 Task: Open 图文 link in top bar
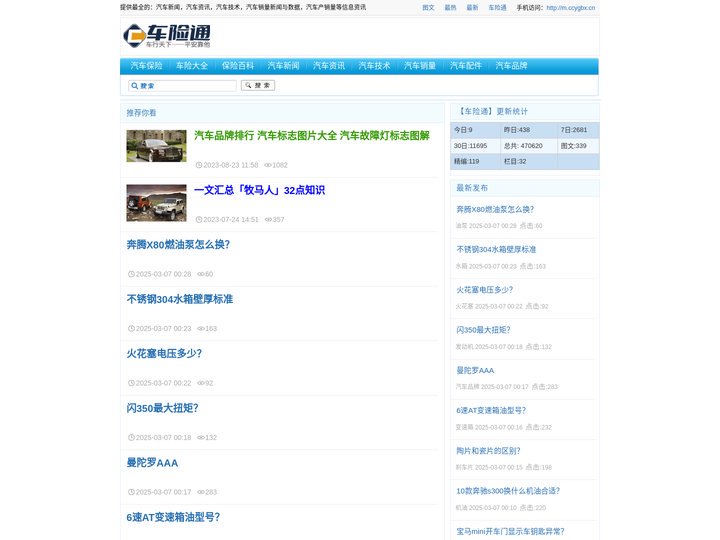click(428, 8)
